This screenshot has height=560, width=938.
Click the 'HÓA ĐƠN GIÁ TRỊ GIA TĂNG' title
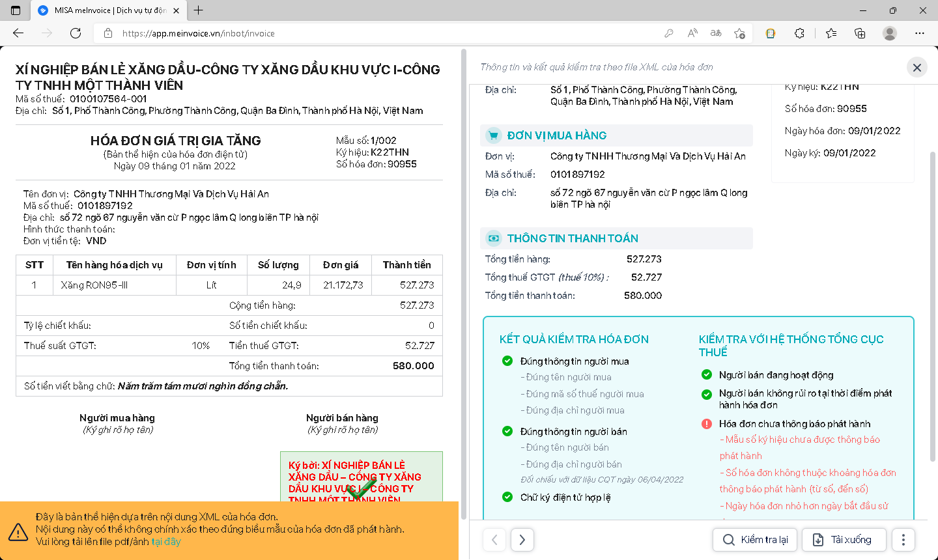176,141
